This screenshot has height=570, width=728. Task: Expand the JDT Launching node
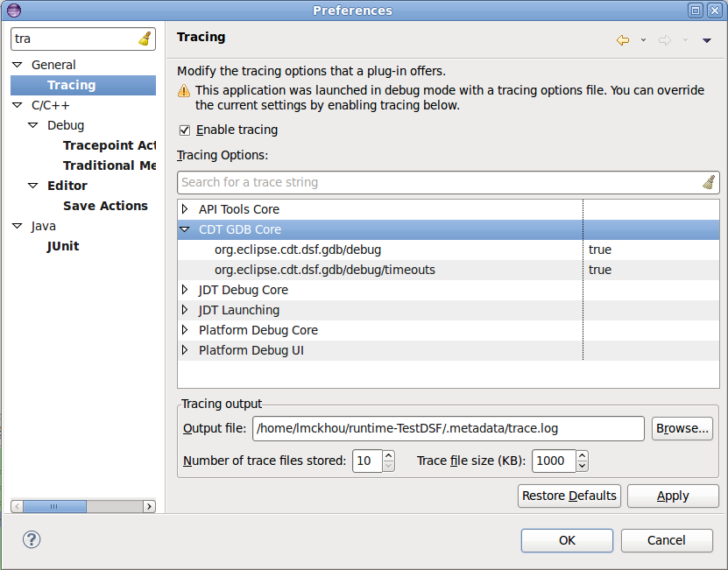(185, 310)
